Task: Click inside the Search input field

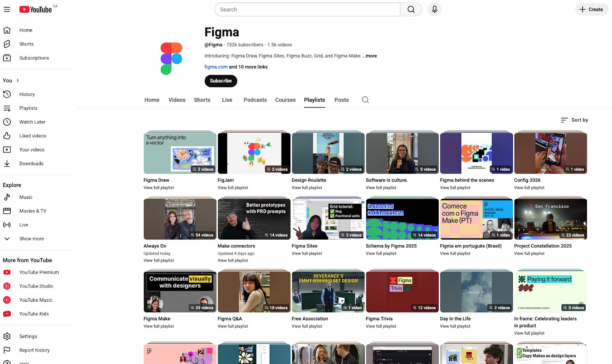Action: pyautogui.click(x=308, y=10)
